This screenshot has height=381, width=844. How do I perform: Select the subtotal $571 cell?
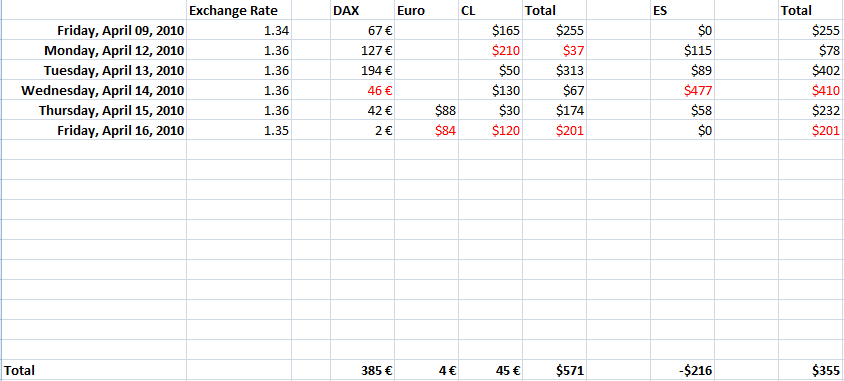coord(554,370)
